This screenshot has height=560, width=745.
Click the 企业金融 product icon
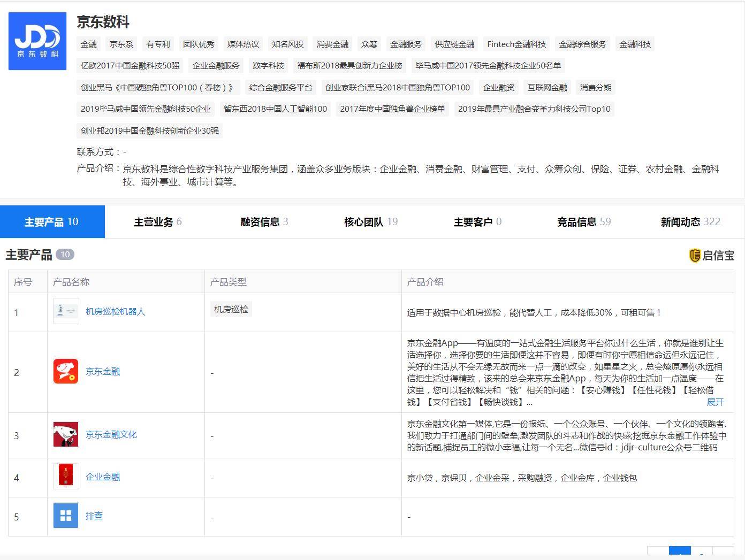coord(66,476)
